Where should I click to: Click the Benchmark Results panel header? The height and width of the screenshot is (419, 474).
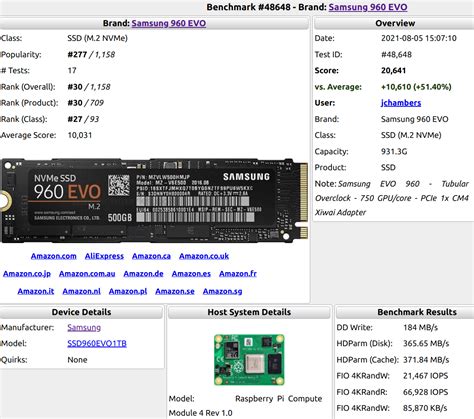(x=405, y=312)
